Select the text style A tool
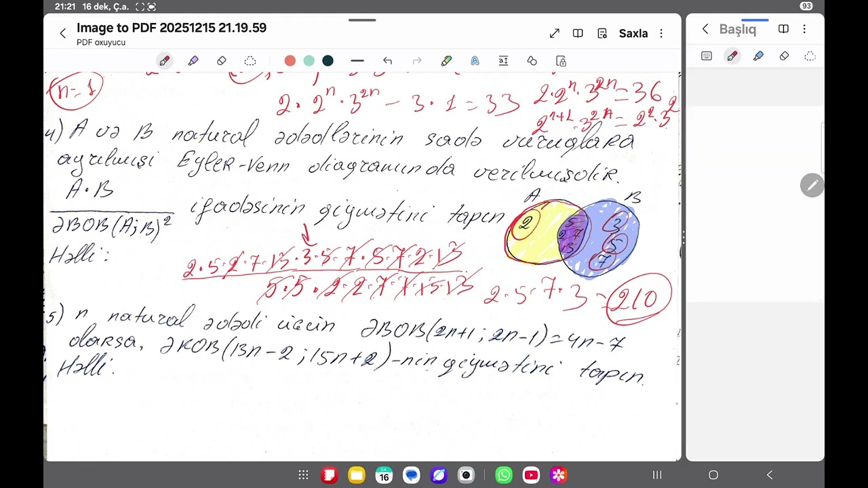868x488 pixels. pos(475,61)
